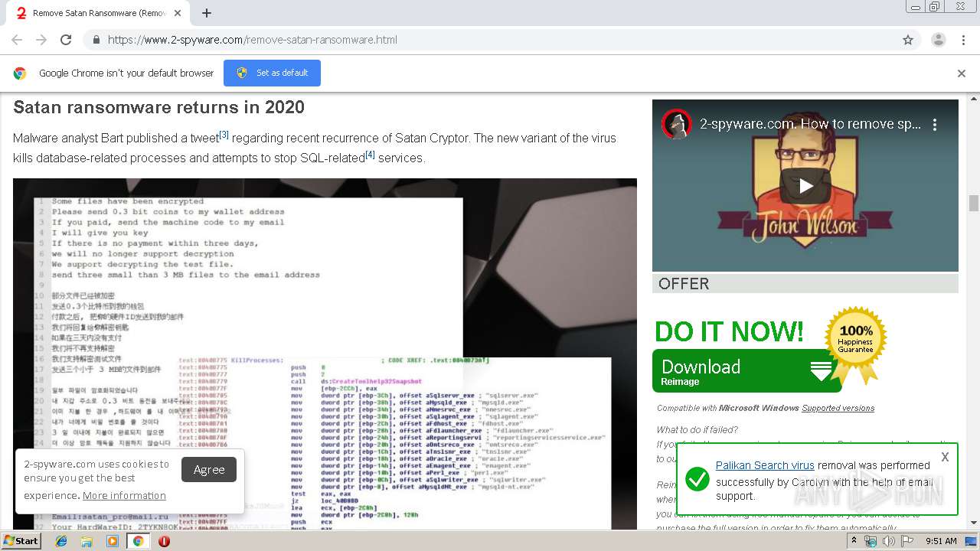Open media player taskbar icon
980x551 pixels.
point(113,541)
